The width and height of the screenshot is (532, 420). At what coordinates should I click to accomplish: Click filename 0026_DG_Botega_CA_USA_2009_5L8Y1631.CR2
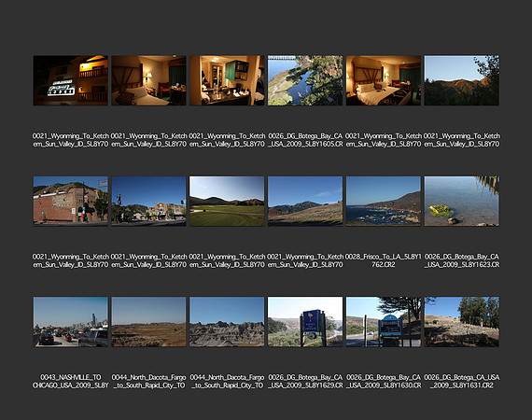click(462, 382)
